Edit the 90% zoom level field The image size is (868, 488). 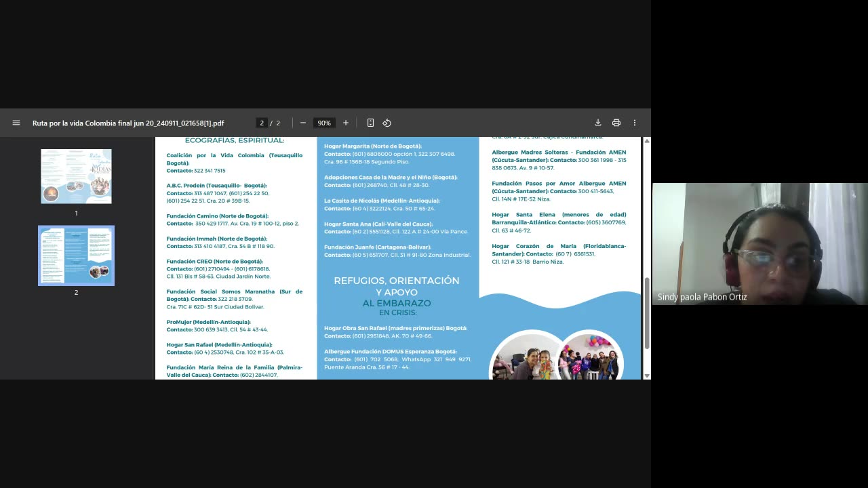coord(324,123)
